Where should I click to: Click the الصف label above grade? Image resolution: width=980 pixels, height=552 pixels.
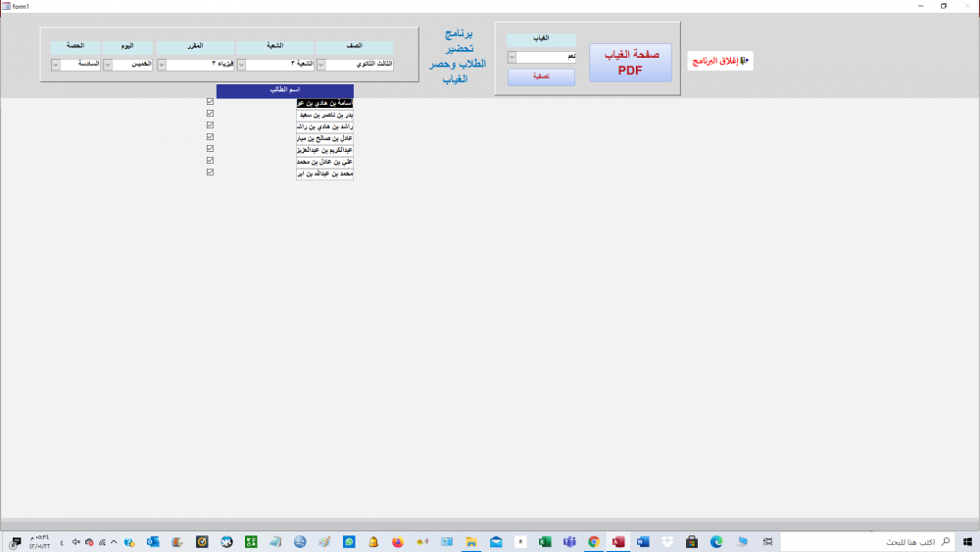355,46
